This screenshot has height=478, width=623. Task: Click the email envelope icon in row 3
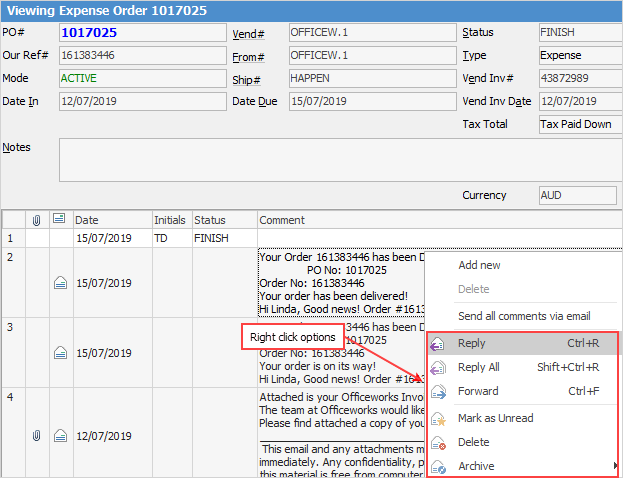click(x=59, y=354)
